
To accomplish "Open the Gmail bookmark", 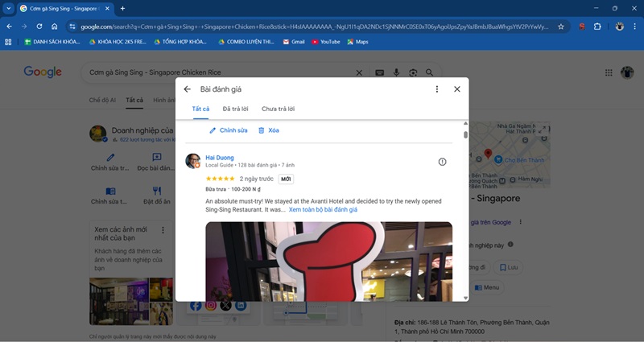I will (293, 42).
